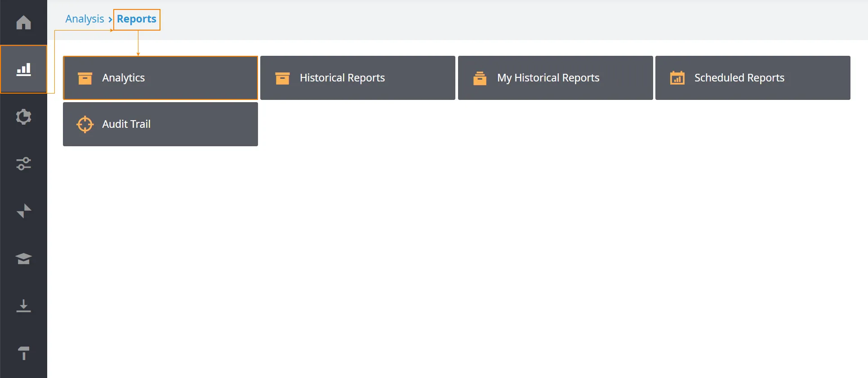868x378 pixels.
Task: Open the My Historical Reports tile
Action: (555, 78)
